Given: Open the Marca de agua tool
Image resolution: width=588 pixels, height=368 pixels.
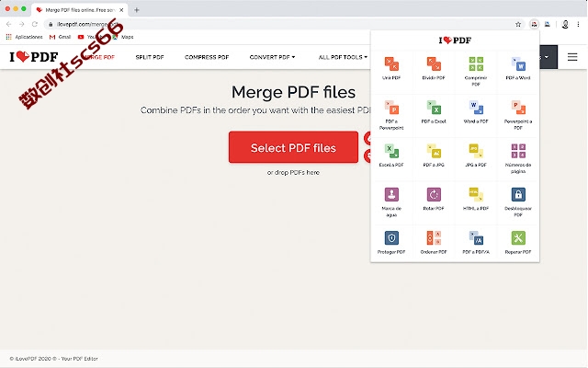Looking at the screenshot, I should pos(391,202).
